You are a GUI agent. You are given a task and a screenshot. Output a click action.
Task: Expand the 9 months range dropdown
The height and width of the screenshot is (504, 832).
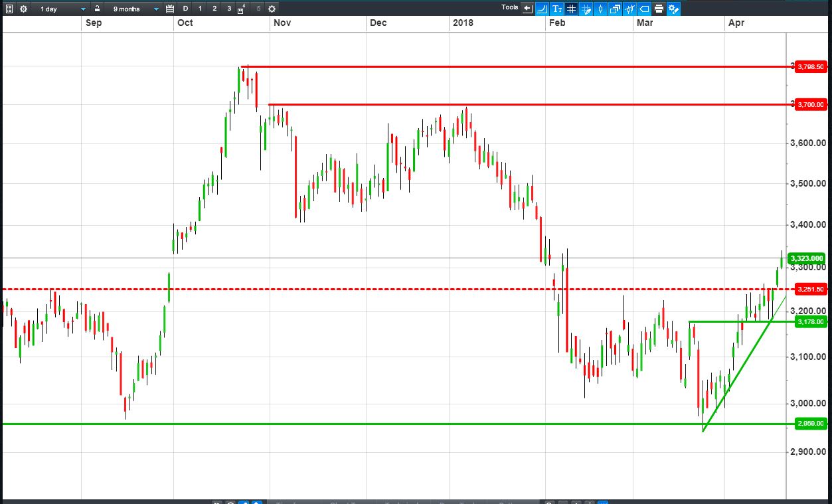[x=135, y=9]
